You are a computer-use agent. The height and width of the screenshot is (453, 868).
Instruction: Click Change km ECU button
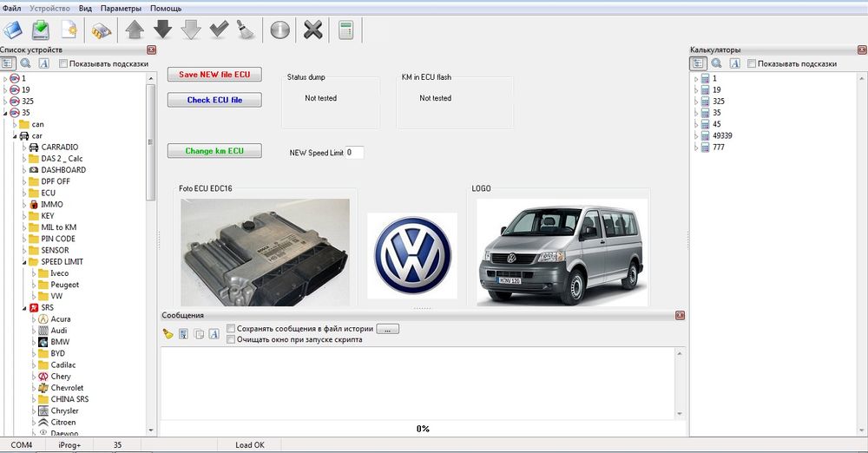coord(214,151)
